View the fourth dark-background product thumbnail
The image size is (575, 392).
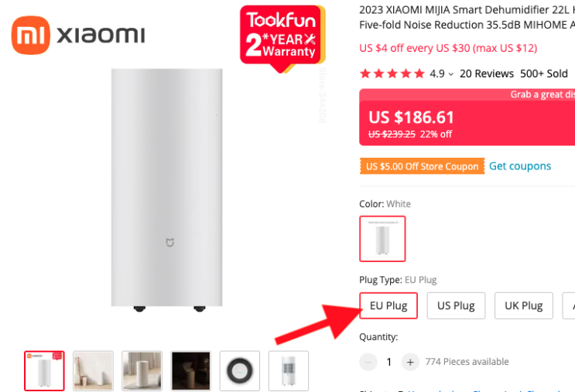(191, 371)
